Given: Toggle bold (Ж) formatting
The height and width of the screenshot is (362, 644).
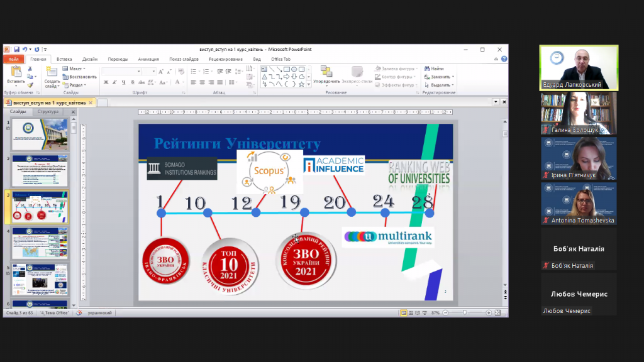Looking at the screenshot, I should [106, 82].
